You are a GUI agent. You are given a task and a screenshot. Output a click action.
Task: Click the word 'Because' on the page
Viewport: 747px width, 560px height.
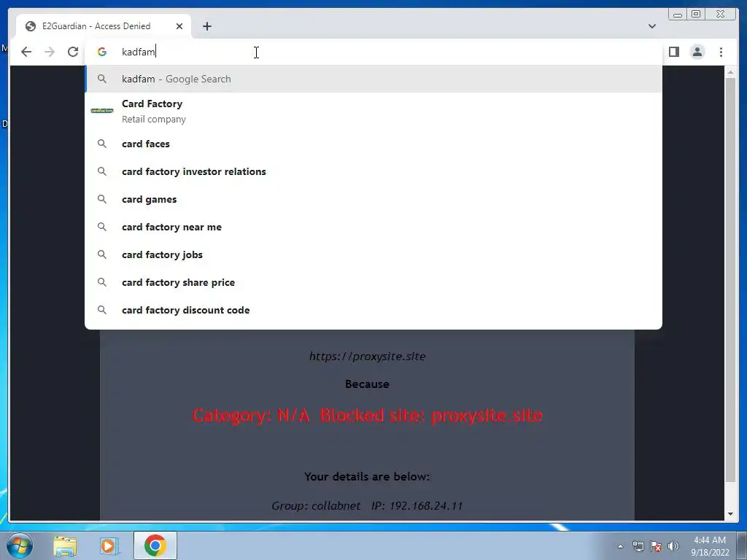coord(368,384)
